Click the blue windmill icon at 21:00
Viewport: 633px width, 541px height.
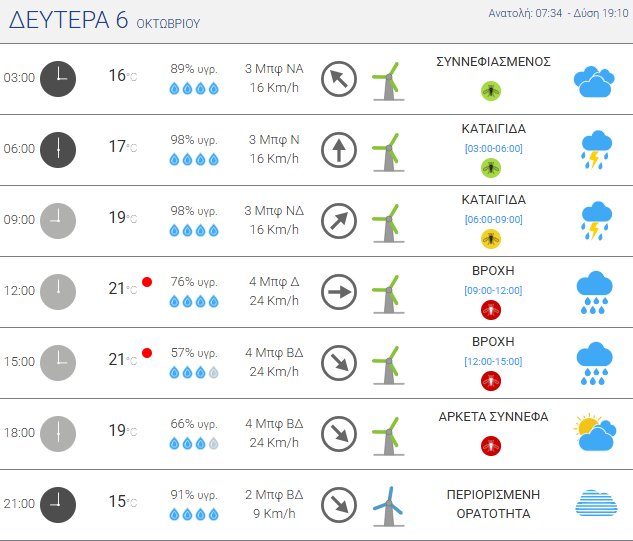[388, 504]
